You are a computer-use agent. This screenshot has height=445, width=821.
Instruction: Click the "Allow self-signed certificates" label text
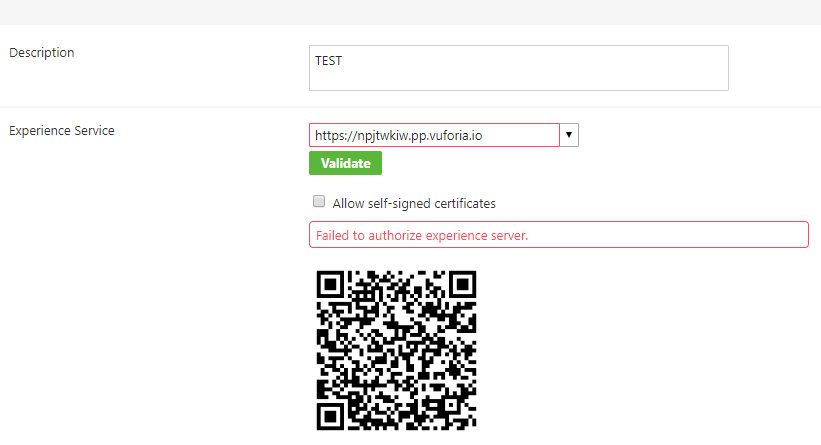pyautogui.click(x=414, y=203)
